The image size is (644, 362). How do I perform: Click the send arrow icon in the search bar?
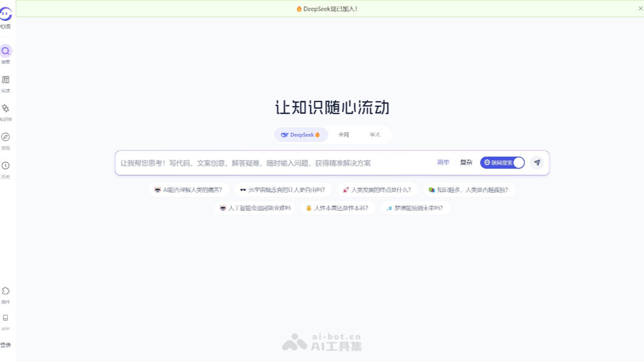[x=537, y=162]
